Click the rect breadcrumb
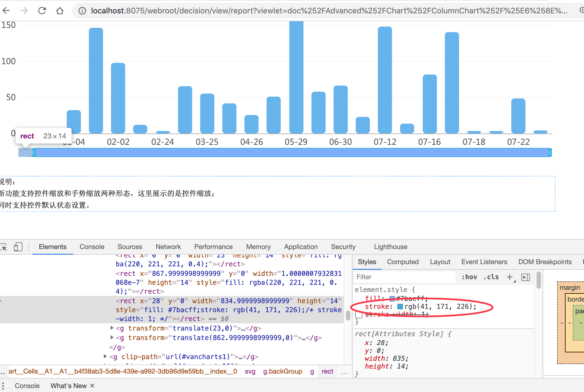 327,371
